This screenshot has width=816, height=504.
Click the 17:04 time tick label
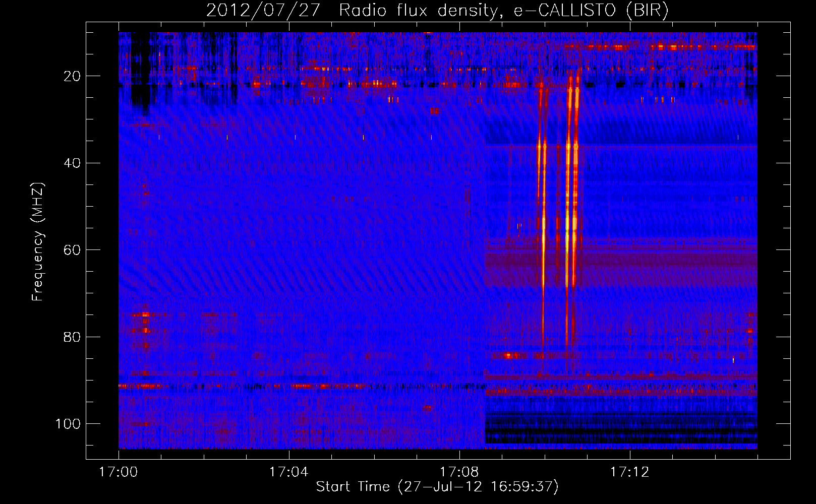click(x=288, y=472)
